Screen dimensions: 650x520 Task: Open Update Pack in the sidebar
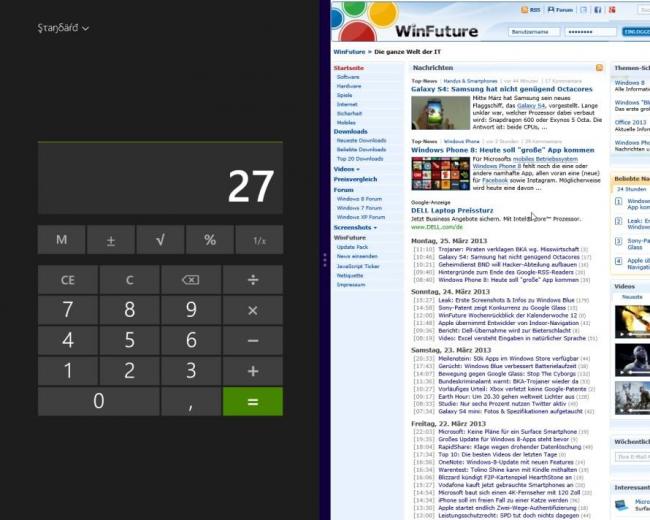pos(352,247)
